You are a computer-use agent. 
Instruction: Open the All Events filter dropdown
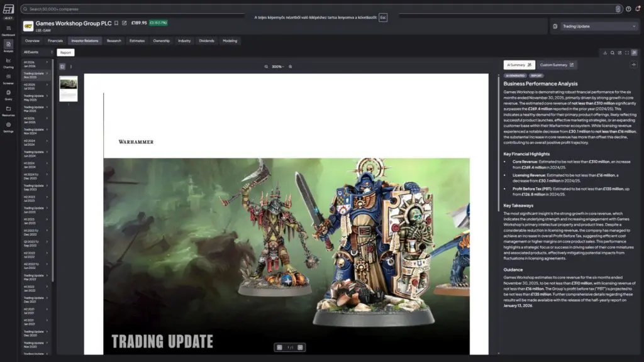coord(38,52)
